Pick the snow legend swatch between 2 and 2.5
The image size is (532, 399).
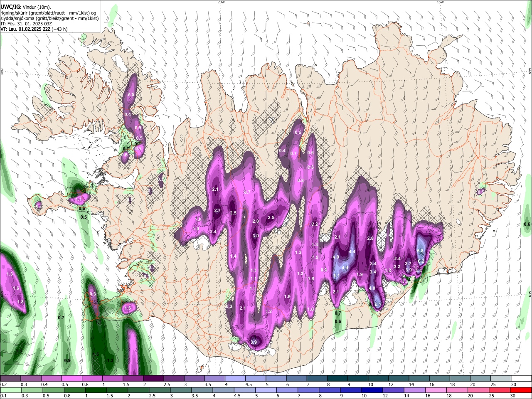point(153,379)
